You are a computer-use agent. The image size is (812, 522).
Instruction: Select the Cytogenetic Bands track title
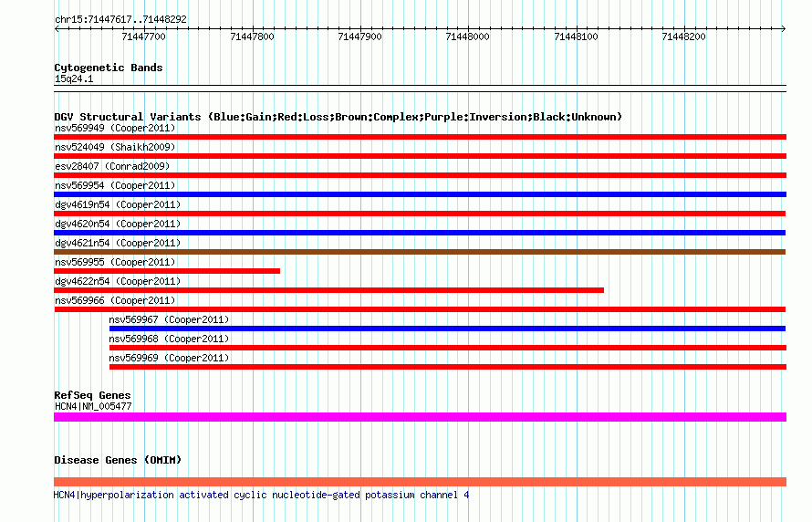109,68
